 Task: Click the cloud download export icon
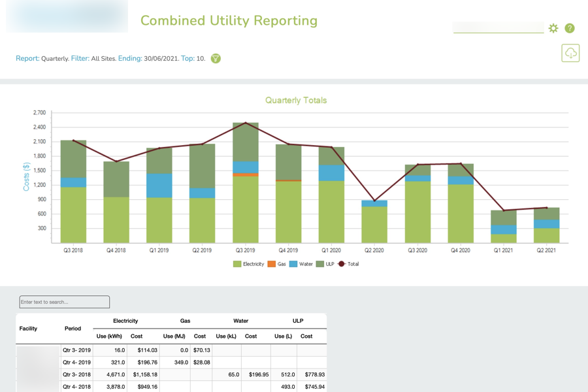click(570, 53)
